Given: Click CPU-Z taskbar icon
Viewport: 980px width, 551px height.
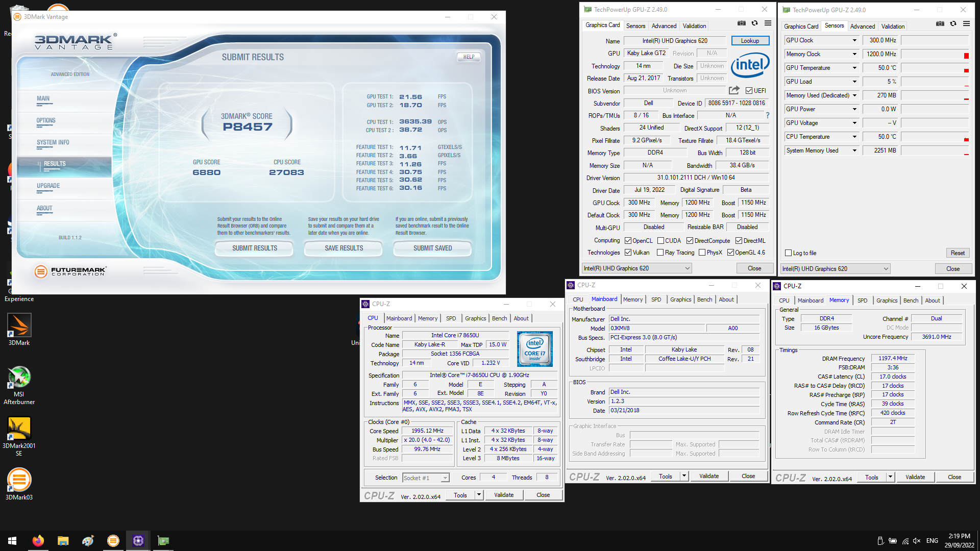Looking at the screenshot, I should pyautogui.click(x=138, y=541).
